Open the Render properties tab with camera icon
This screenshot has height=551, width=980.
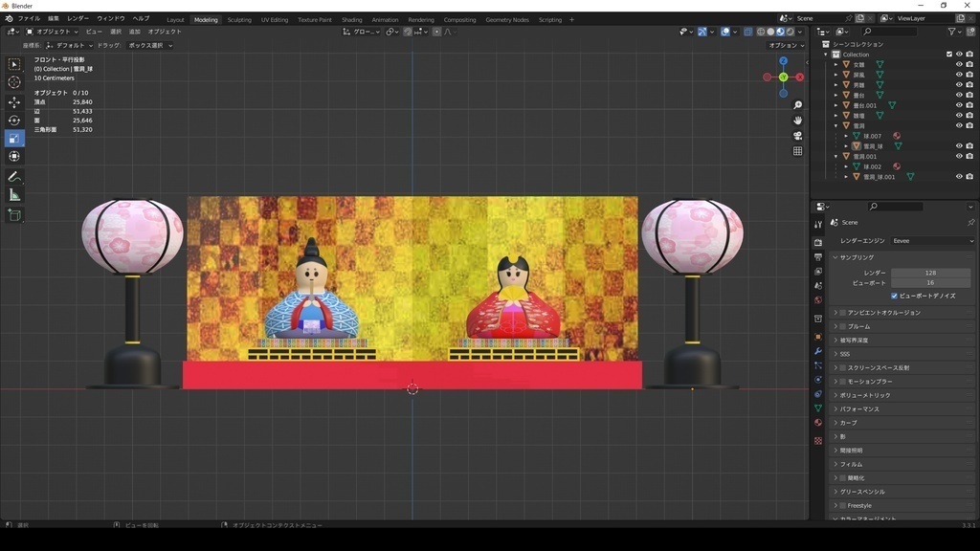(x=818, y=242)
